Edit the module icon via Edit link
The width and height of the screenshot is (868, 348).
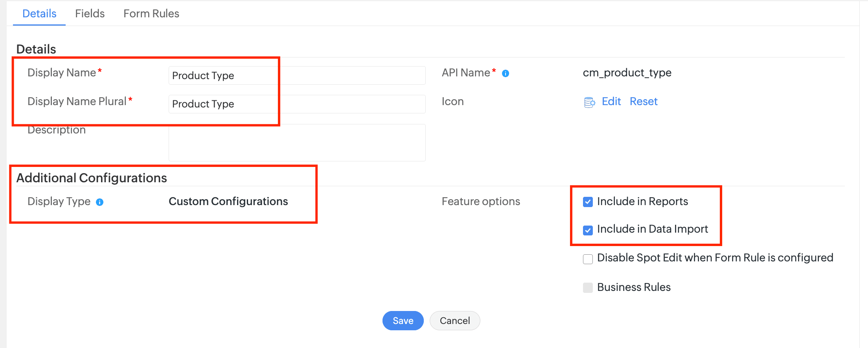611,102
